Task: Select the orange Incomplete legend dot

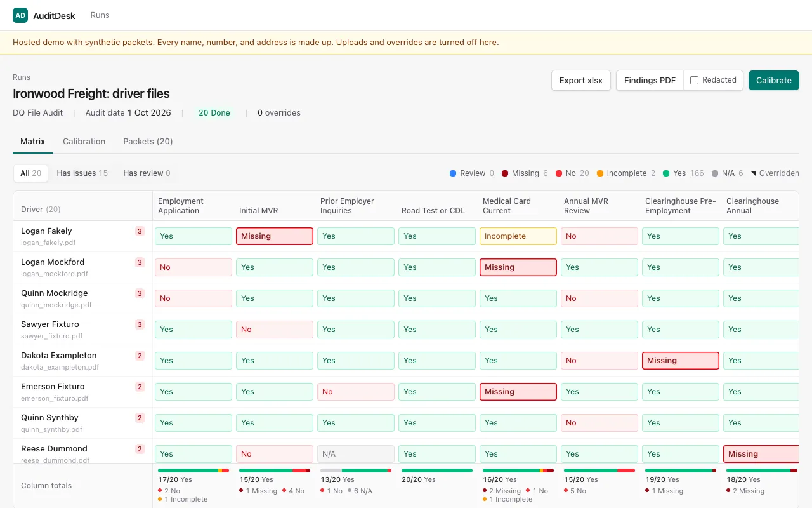Action: (600, 173)
